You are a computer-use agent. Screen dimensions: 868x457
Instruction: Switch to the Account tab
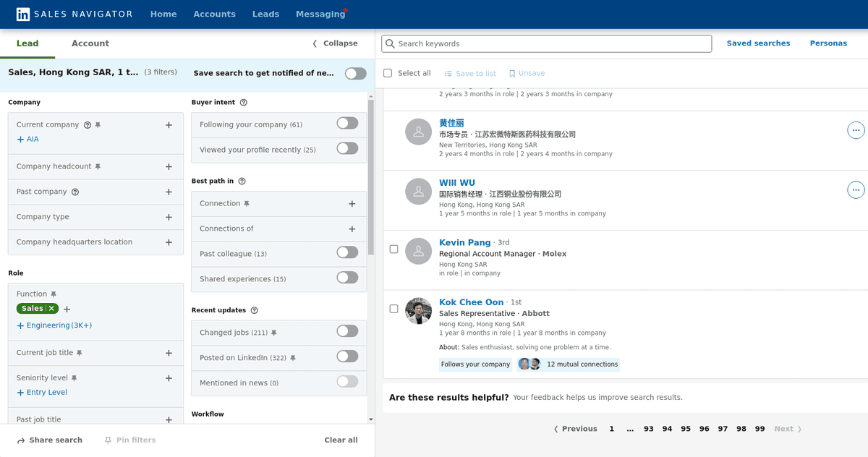click(90, 43)
